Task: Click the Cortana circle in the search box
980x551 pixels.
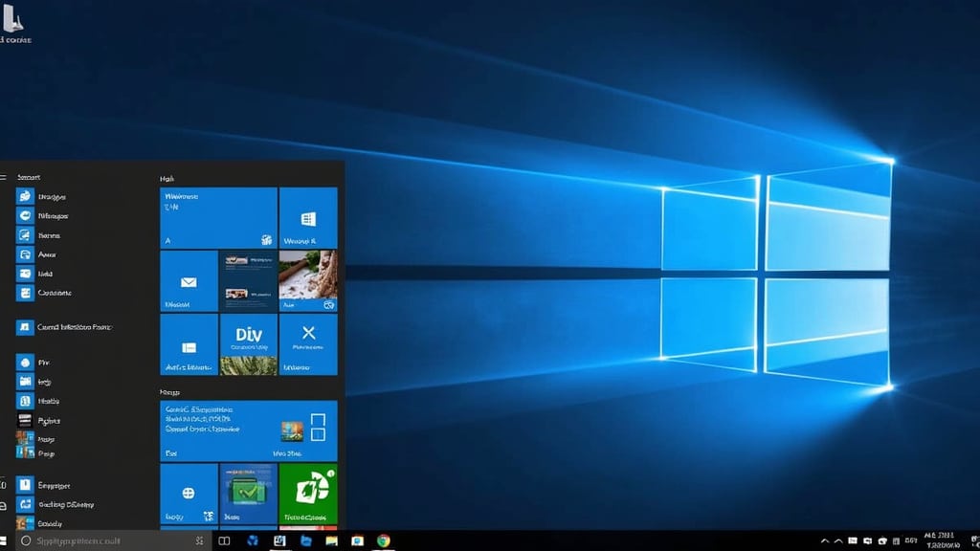Action: tap(26, 541)
